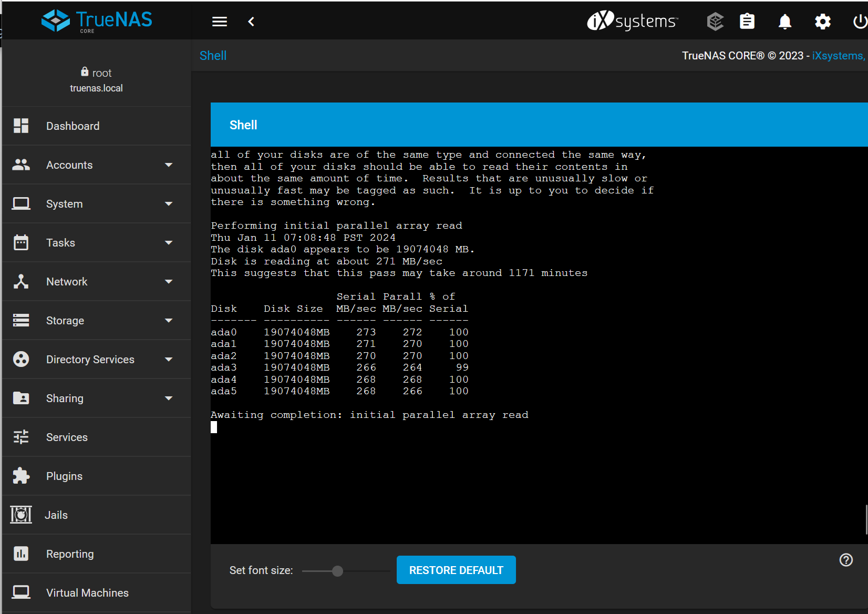Screen dimensions: 868x614
Task: Click the root lock icon
Action: click(x=85, y=71)
